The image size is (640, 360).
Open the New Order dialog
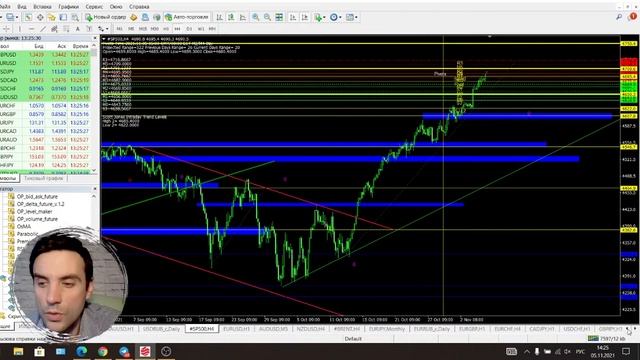pos(106,17)
